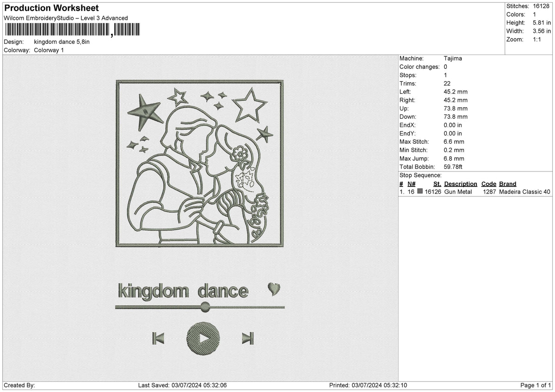Click the 'Page 1 of 1' footer text
This screenshot has width=555, height=392.
click(536, 385)
